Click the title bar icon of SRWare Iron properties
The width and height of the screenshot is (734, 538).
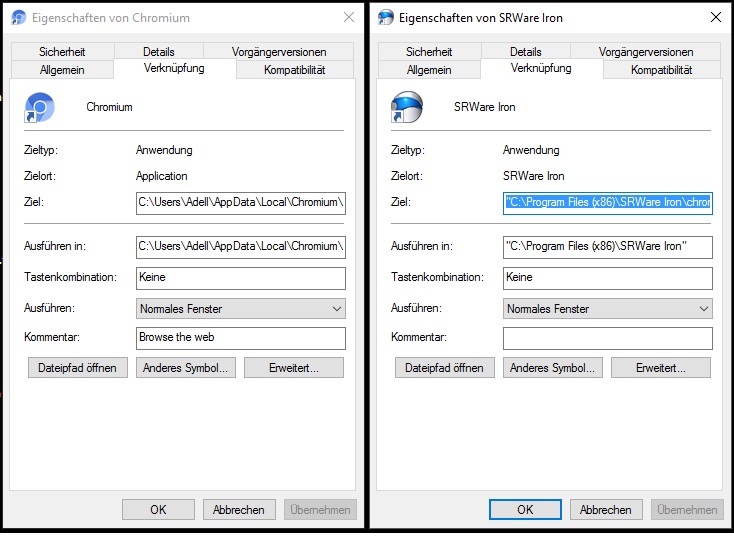tap(386, 18)
